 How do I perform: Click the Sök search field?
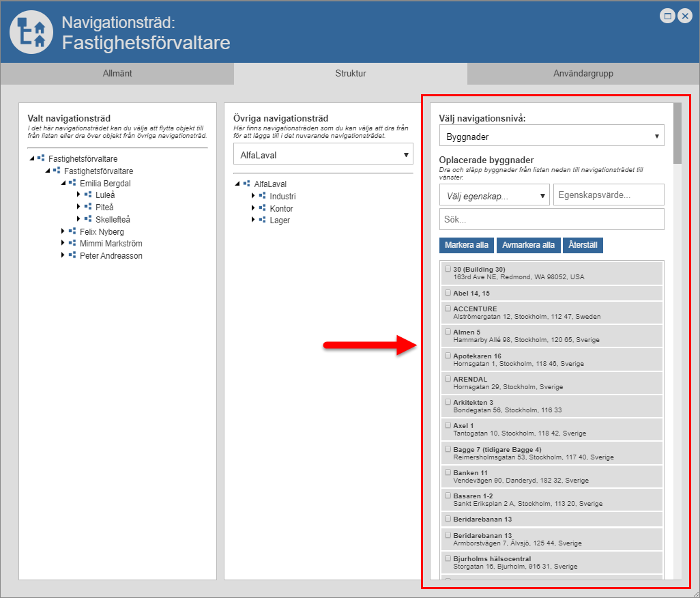point(551,220)
